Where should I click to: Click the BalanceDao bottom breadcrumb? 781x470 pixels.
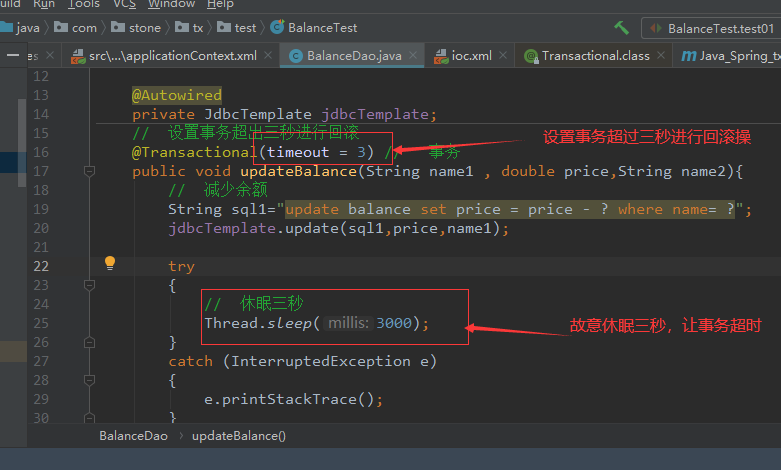click(133, 436)
